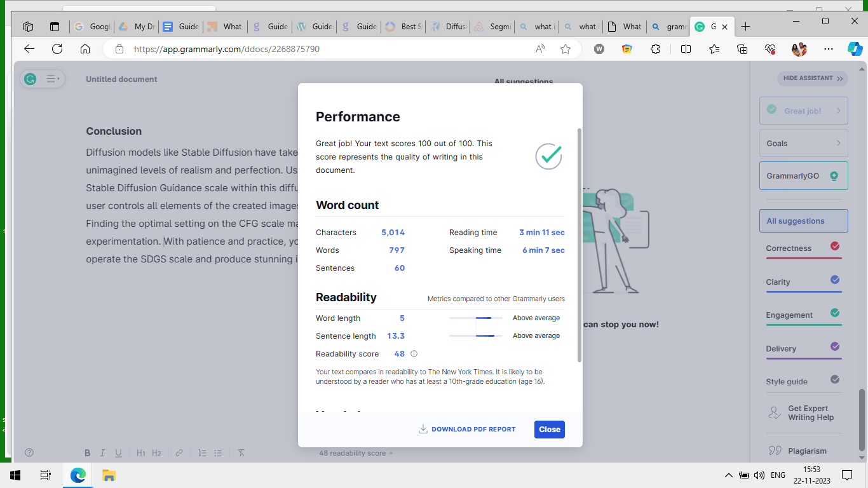Select the Correctness category
Viewport: 868px width, 488px height.
click(x=804, y=249)
